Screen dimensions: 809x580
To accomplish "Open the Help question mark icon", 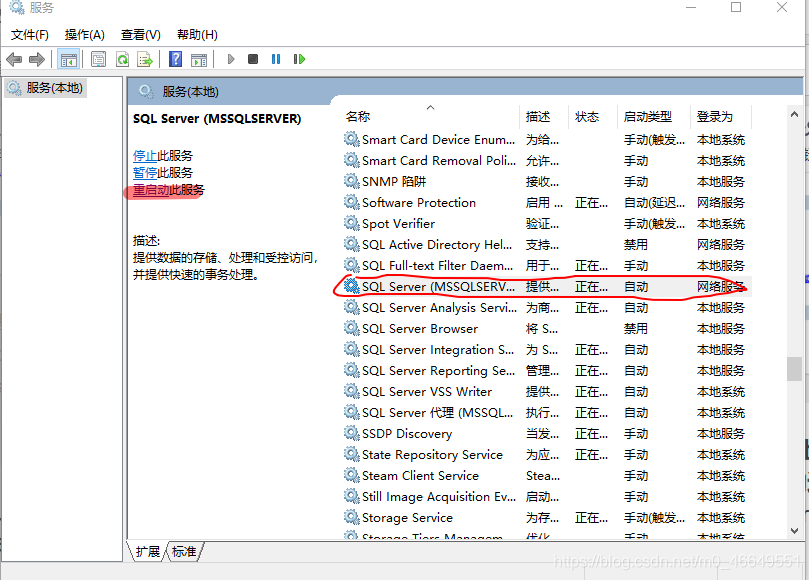I will pos(175,59).
